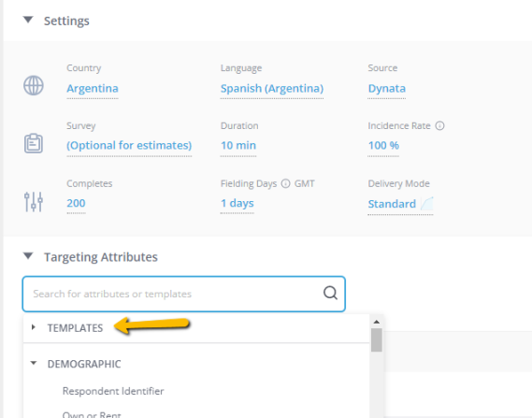The width and height of the screenshot is (532, 418).
Task: Click the search magnifier icon
Action: pyautogui.click(x=330, y=293)
